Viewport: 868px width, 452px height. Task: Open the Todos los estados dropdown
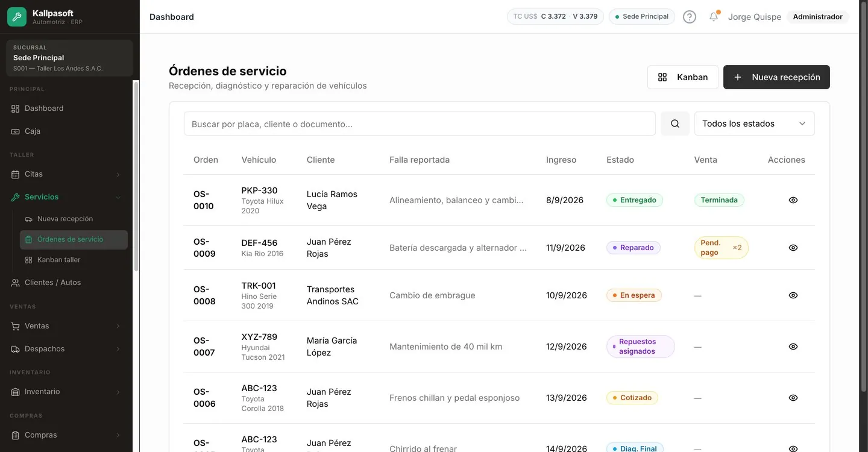[x=755, y=124]
